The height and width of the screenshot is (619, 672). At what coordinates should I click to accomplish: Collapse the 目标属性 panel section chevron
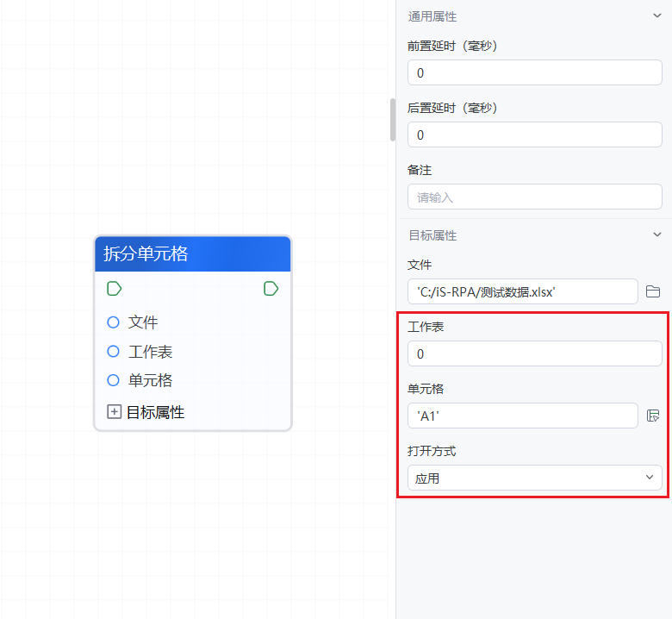point(657,234)
